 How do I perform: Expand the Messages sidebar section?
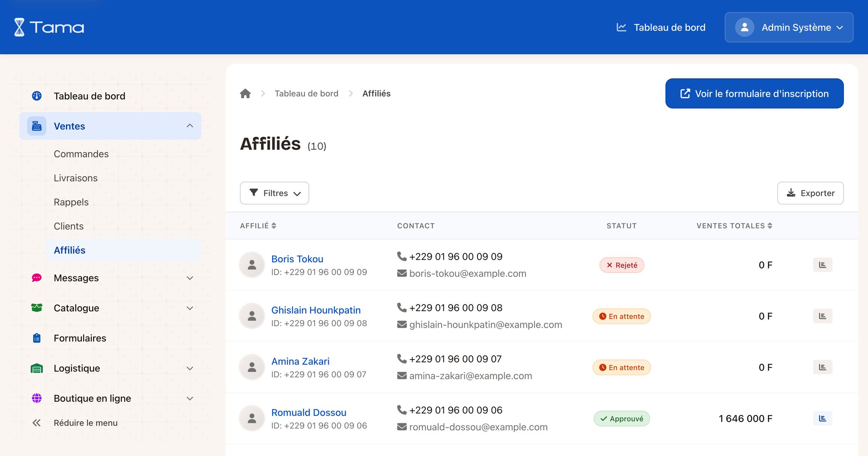190,278
